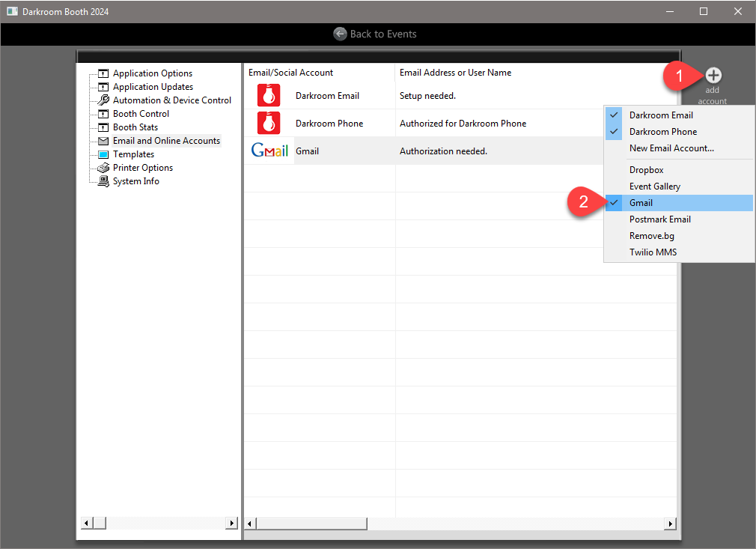Click the Application Options tree icon

pos(103,73)
